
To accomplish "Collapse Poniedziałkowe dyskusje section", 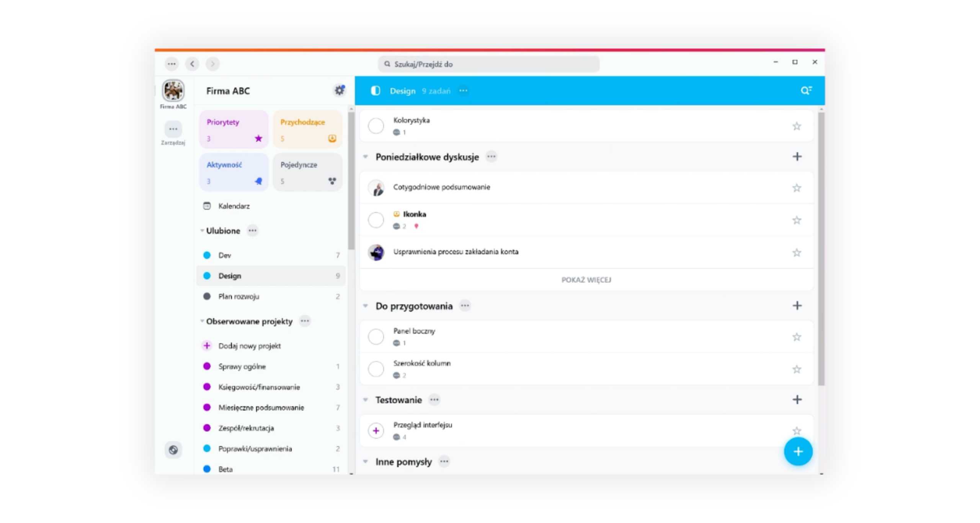I will tap(365, 156).
